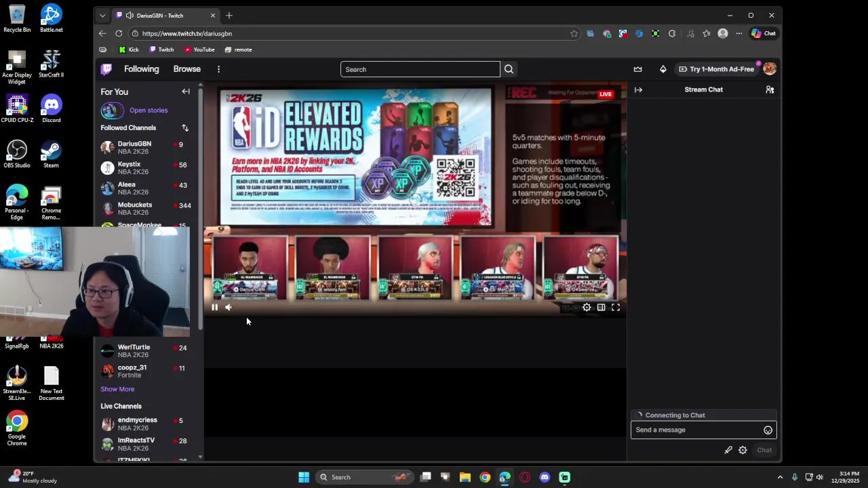Screen dimensions: 868x488
Task: Collapse the For You sidebar
Action: pos(186,91)
